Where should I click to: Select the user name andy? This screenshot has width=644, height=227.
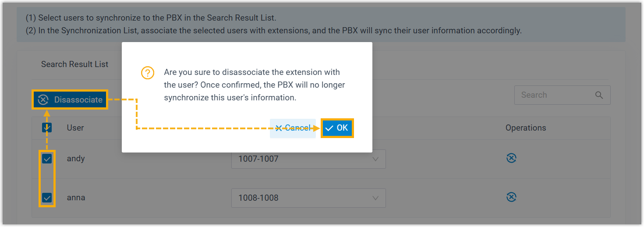76,159
